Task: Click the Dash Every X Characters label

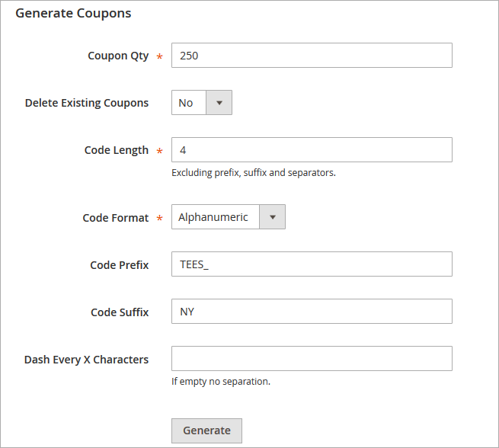Action: [87, 360]
